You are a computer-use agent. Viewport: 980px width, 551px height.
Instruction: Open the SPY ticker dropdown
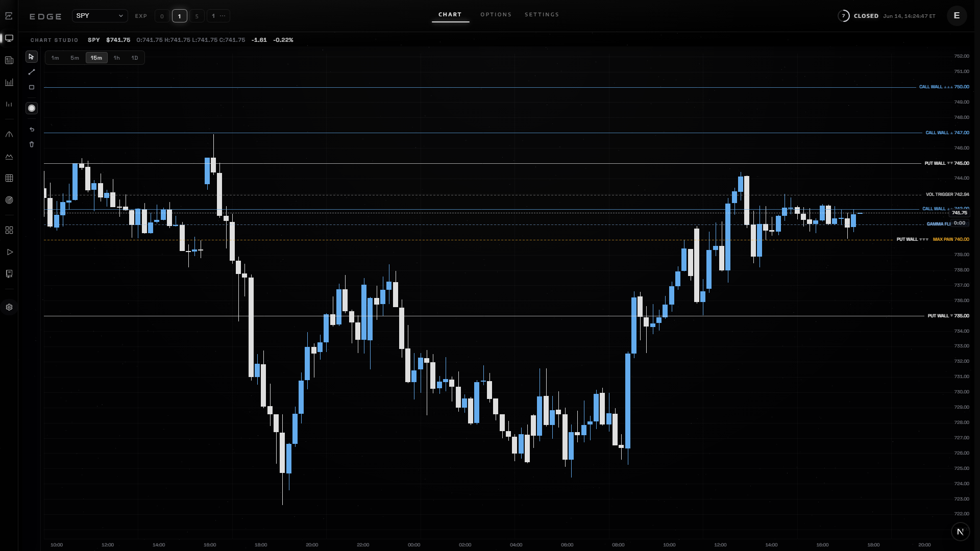coord(100,16)
